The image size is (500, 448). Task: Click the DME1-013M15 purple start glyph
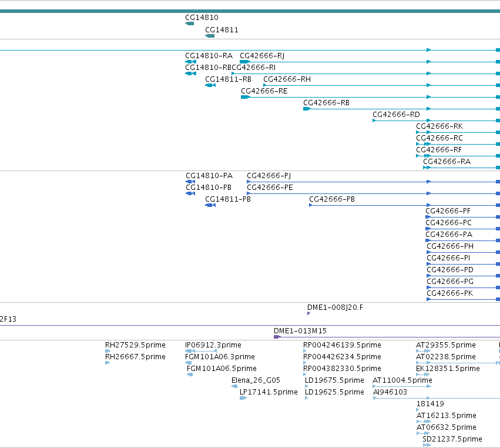coord(277,337)
